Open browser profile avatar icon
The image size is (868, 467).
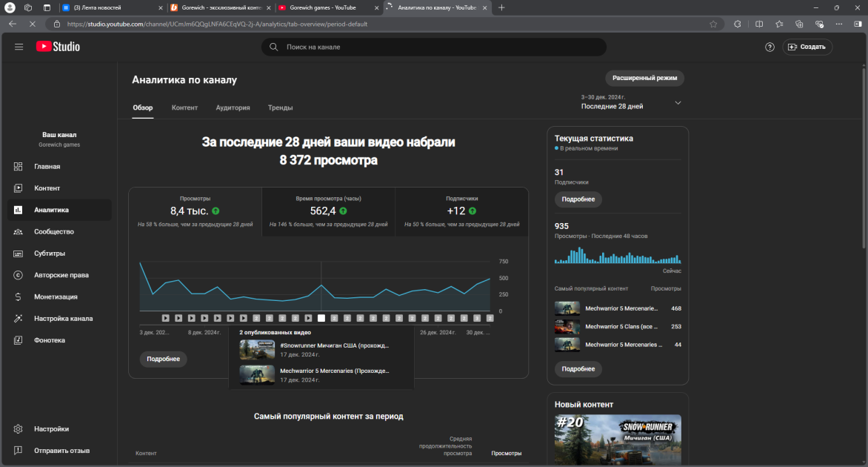(x=10, y=7)
